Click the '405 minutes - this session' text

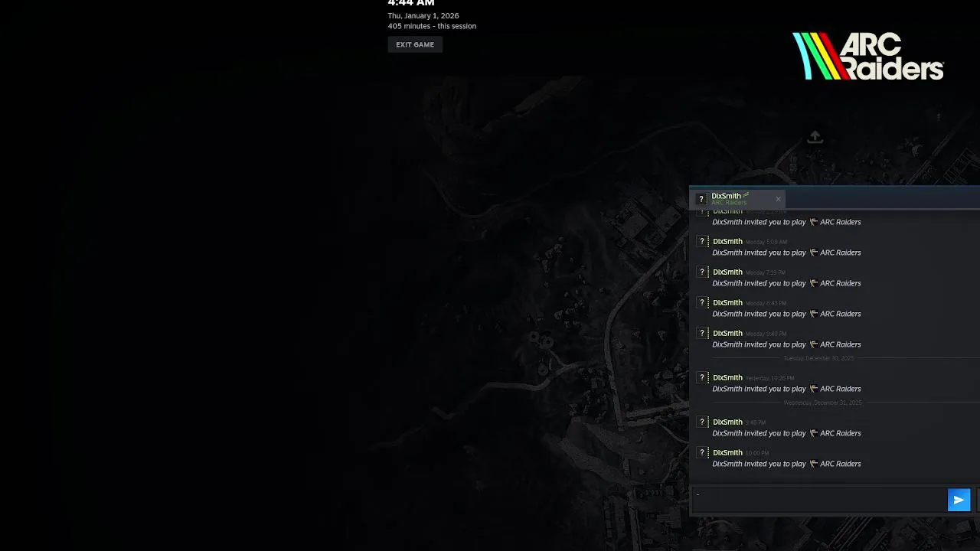tap(432, 26)
